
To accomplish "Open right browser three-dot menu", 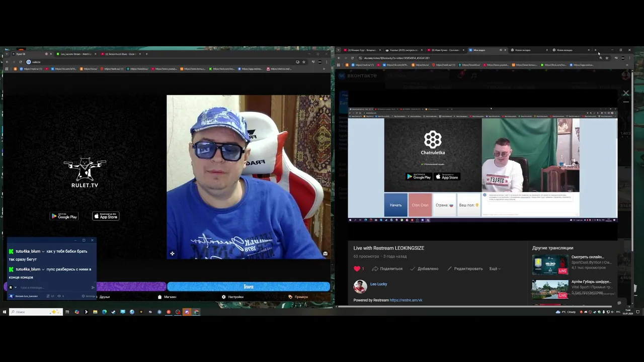I will [629, 58].
